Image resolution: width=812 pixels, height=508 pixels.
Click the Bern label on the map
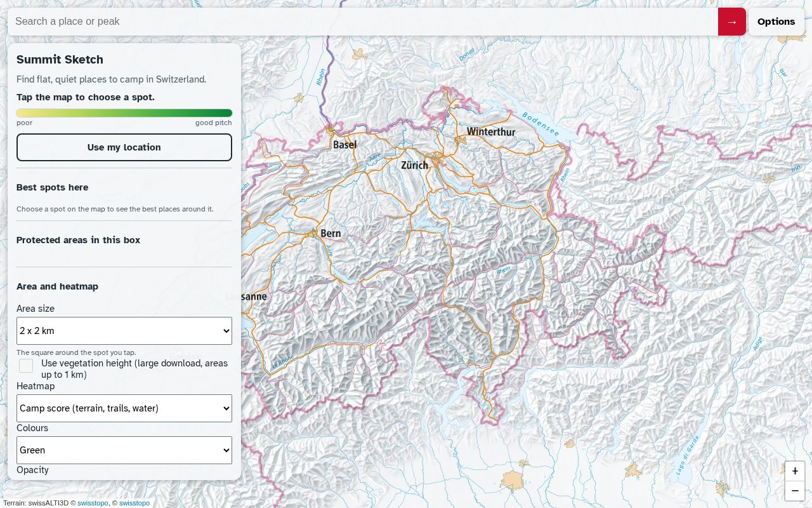point(331,234)
